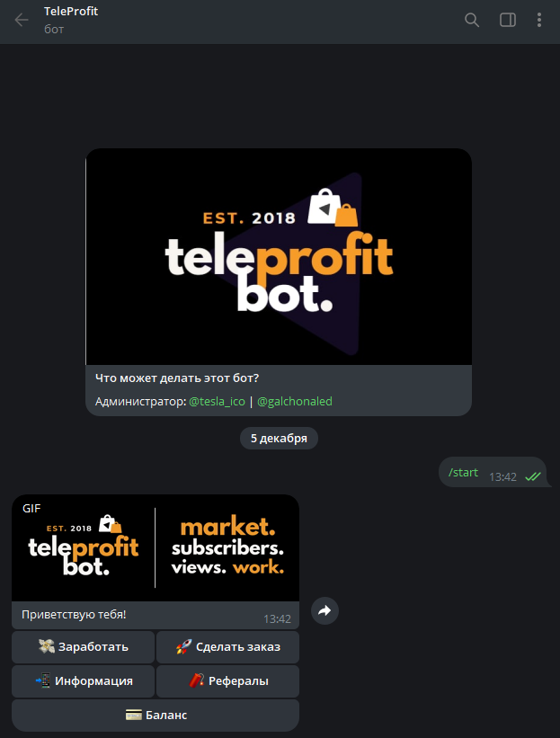Click the 5 декабря date badge
The image size is (560, 738).
(x=279, y=438)
